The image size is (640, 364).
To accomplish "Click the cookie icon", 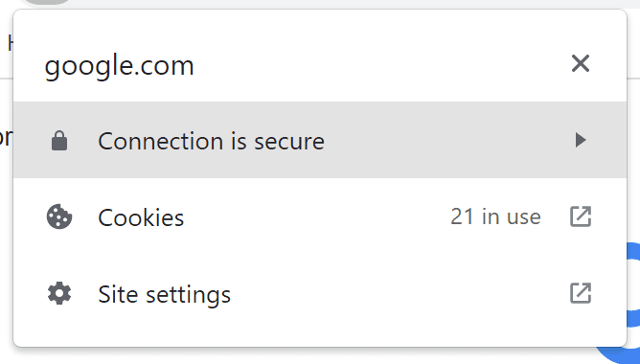I will 59,216.
